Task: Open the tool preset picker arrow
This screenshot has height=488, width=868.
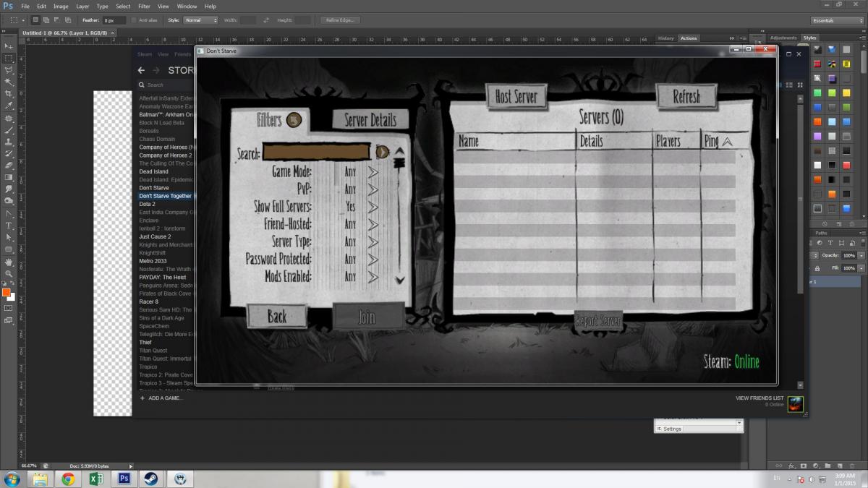Action: pyautogui.click(x=24, y=20)
